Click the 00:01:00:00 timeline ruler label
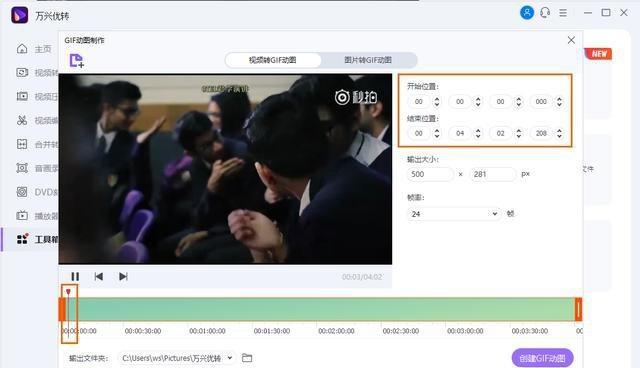 [207, 331]
